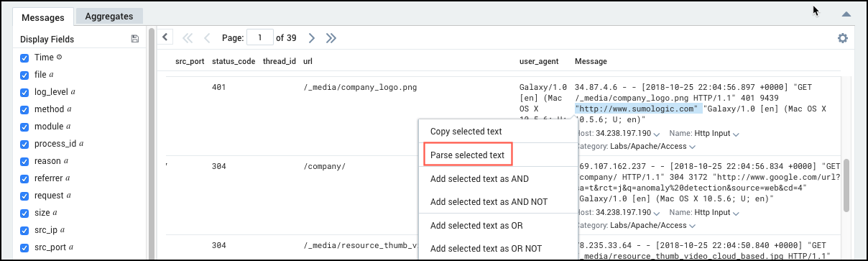The width and height of the screenshot is (868, 261).
Task: Select Add selected text as AND
Action: click(x=479, y=178)
